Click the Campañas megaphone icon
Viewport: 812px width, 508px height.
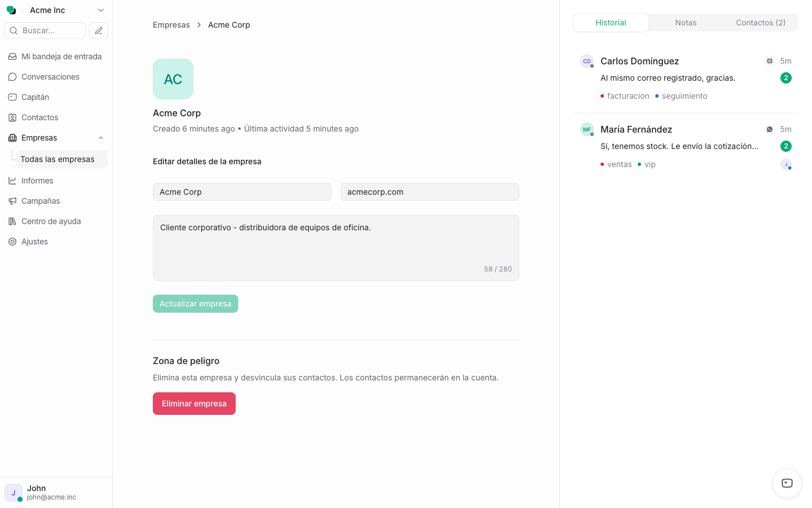tap(12, 201)
